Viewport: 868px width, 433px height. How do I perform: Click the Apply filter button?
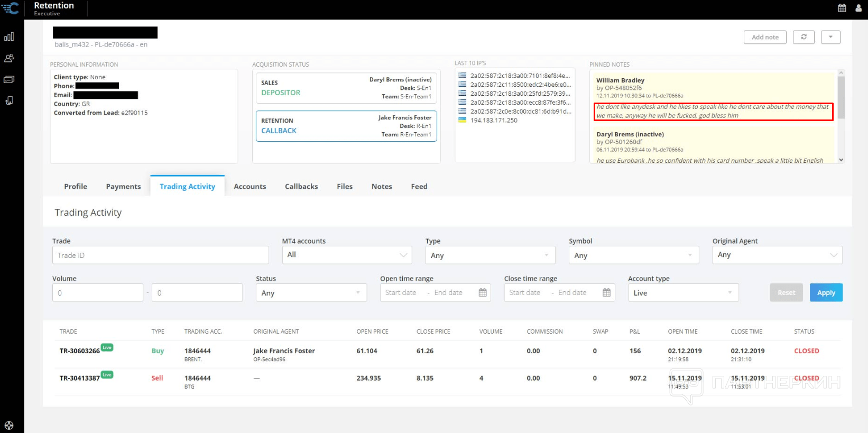point(826,292)
